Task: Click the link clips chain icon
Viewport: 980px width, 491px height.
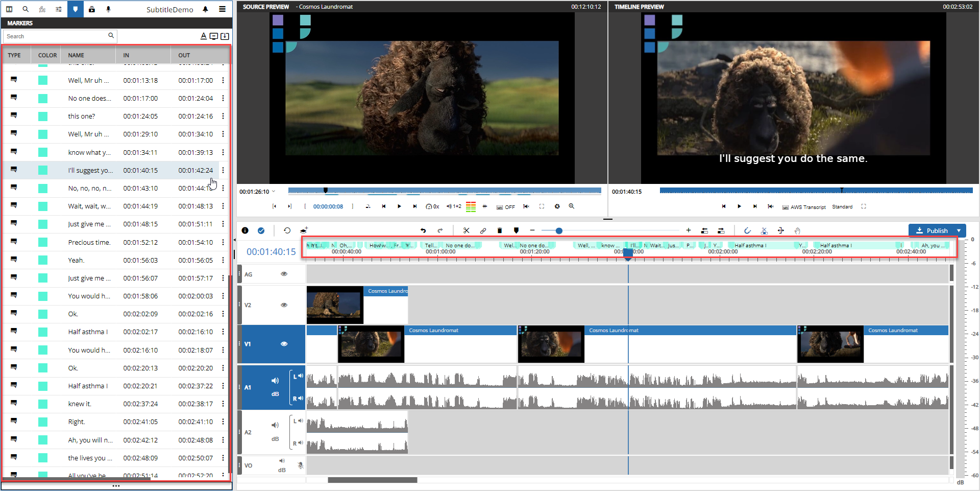Action: [483, 230]
